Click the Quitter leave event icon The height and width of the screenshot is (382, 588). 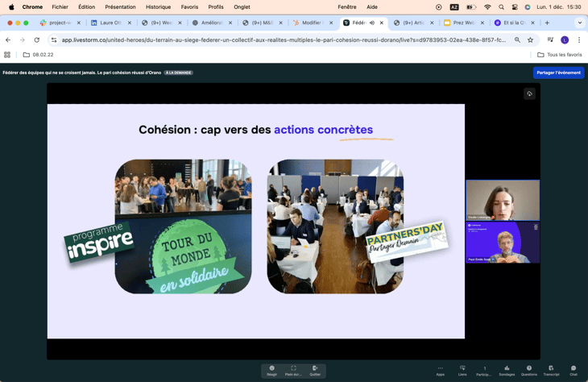pos(315,370)
